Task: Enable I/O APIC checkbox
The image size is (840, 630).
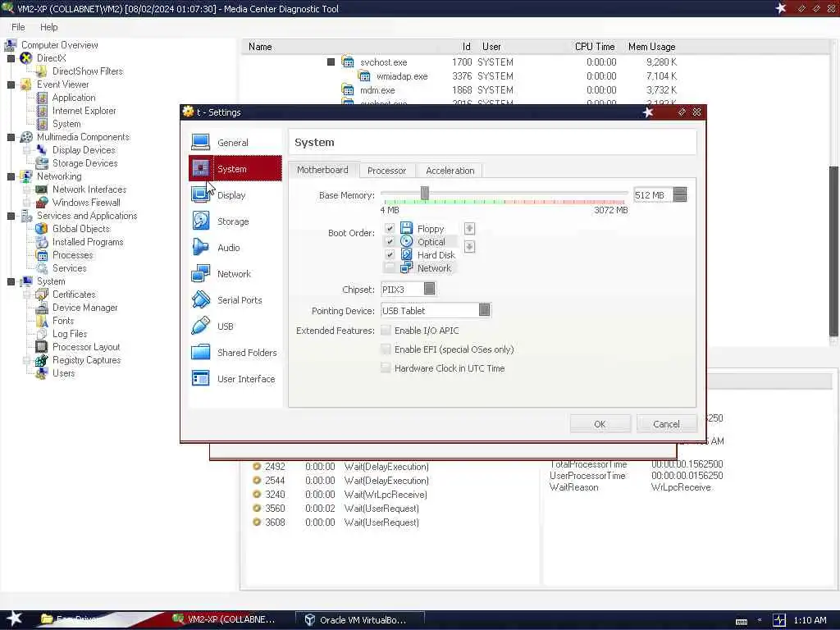Action: 386,331
